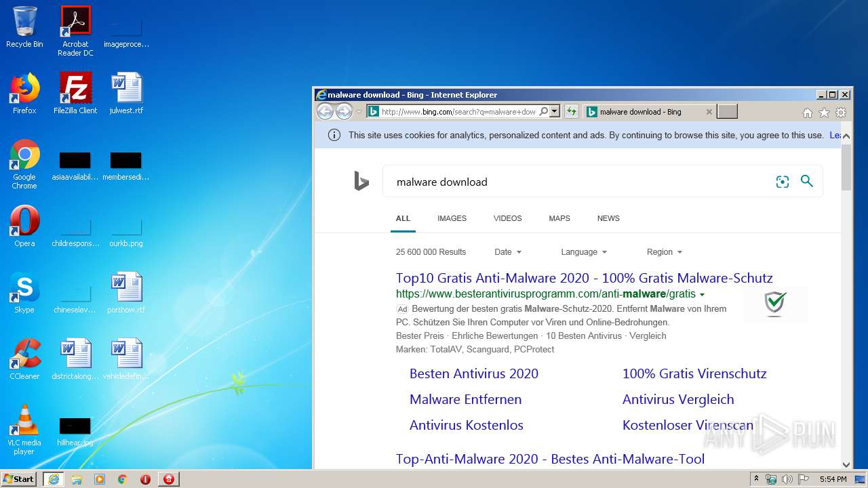This screenshot has width=868, height=488.
Task: Go forward with the IE Forward arrow
Action: (344, 112)
